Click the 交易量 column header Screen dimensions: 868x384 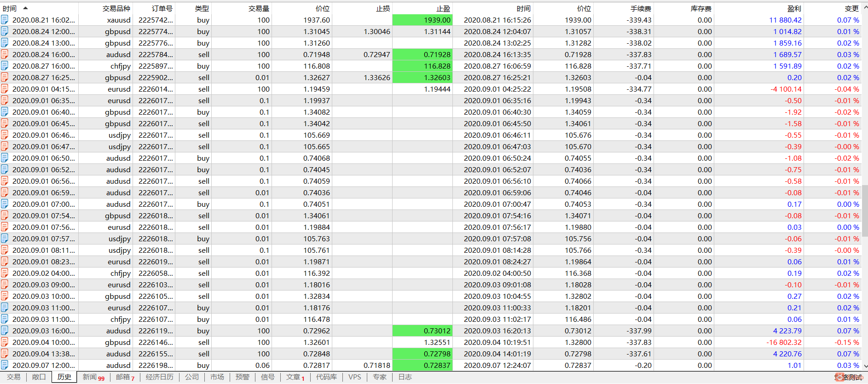click(259, 8)
